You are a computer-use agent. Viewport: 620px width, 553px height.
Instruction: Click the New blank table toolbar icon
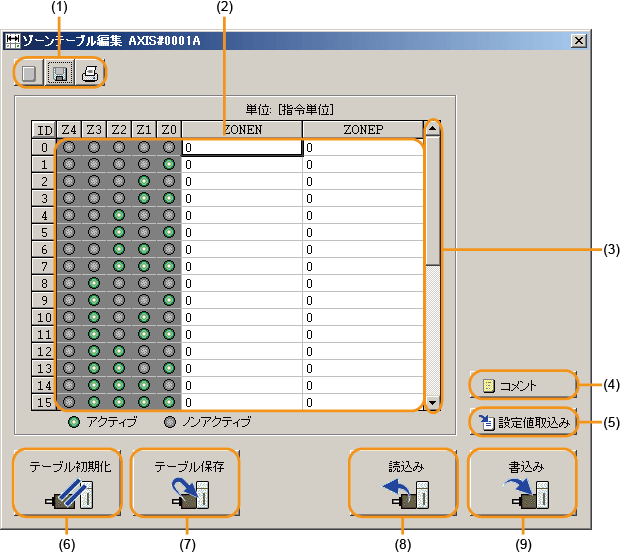31,73
